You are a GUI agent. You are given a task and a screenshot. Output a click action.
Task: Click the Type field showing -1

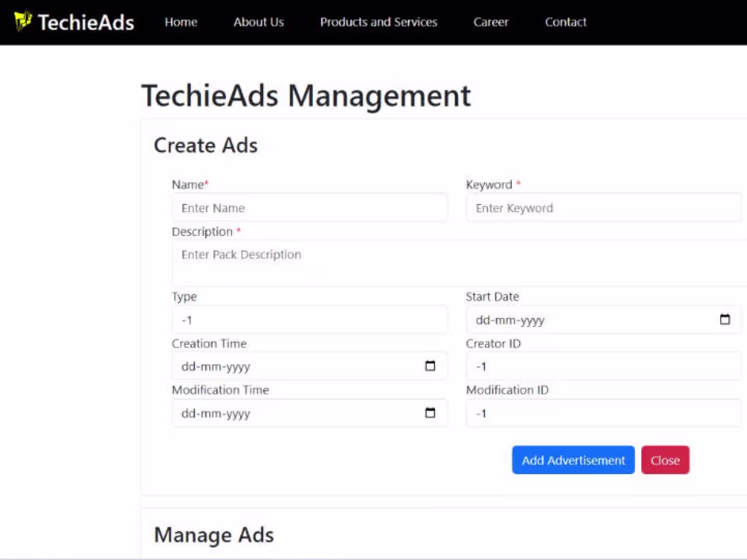310,319
